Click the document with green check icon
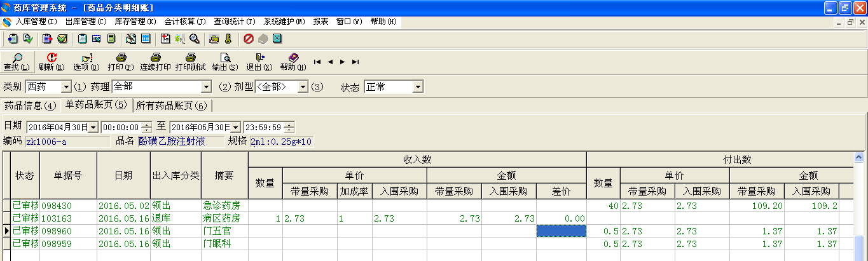Image resolution: width=868 pixels, height=261 pixels. click(x=27, y=39)
